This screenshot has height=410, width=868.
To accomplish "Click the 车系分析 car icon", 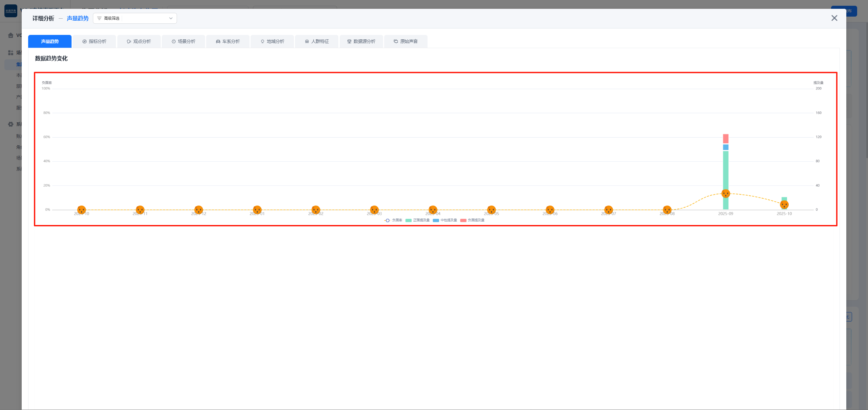I will point(218,41).
